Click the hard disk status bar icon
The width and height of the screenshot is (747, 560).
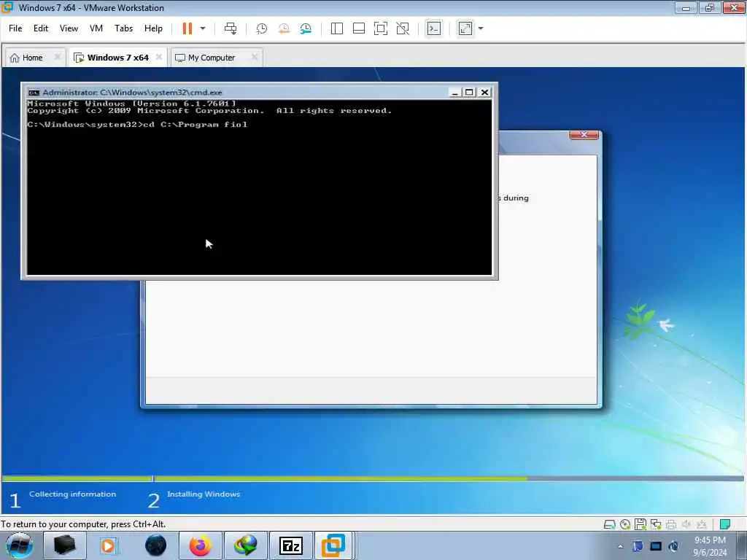609,524
